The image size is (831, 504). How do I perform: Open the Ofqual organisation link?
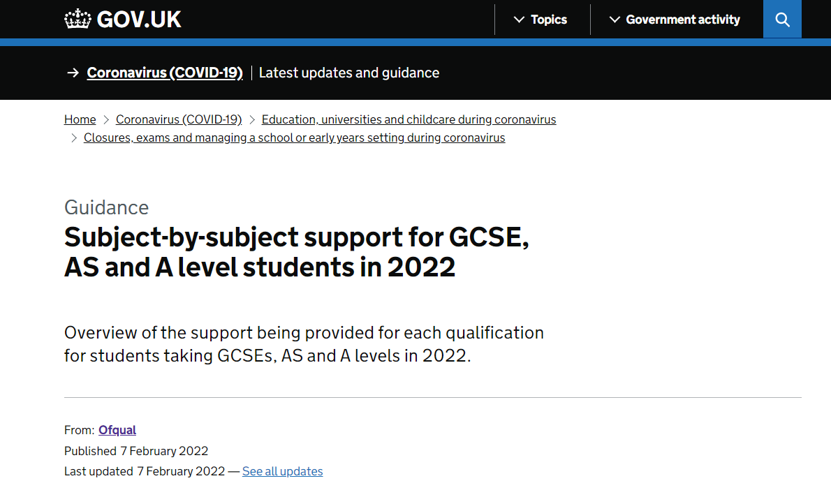pos(117,430)
